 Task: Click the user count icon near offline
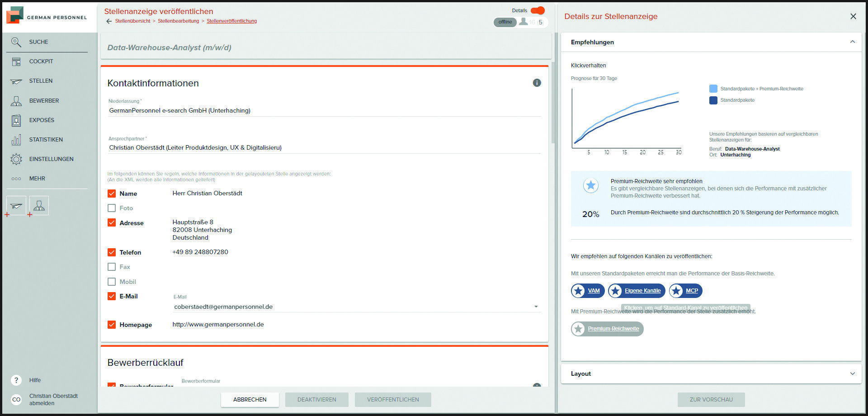point(524,22)
